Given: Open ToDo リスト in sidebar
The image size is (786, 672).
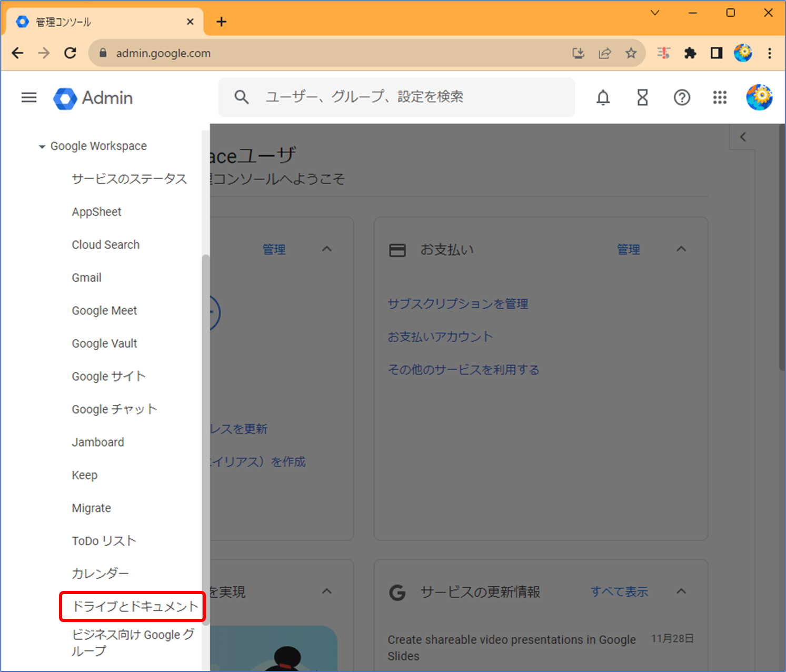Looking at the screenshot, I should 104,541.
